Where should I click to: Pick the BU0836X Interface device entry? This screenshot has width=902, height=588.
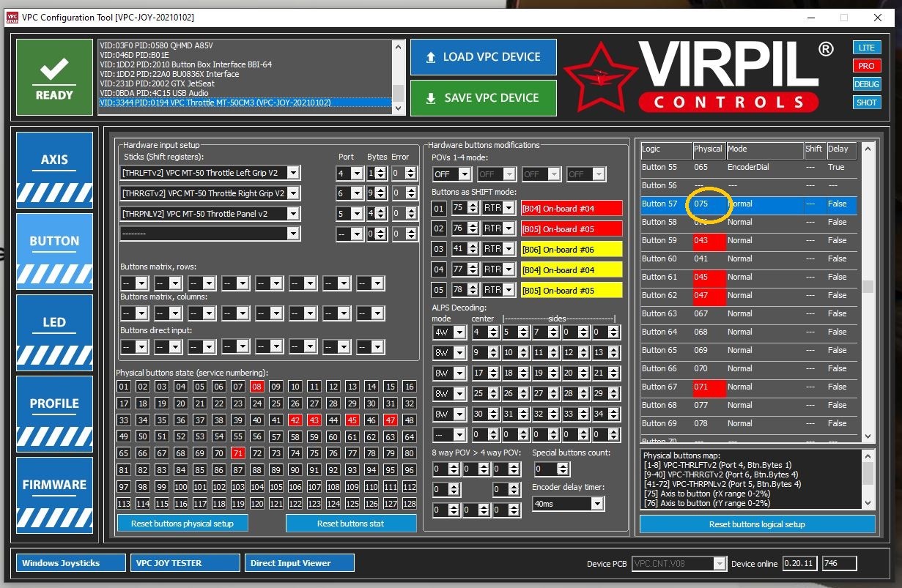(x=245, y=74)
